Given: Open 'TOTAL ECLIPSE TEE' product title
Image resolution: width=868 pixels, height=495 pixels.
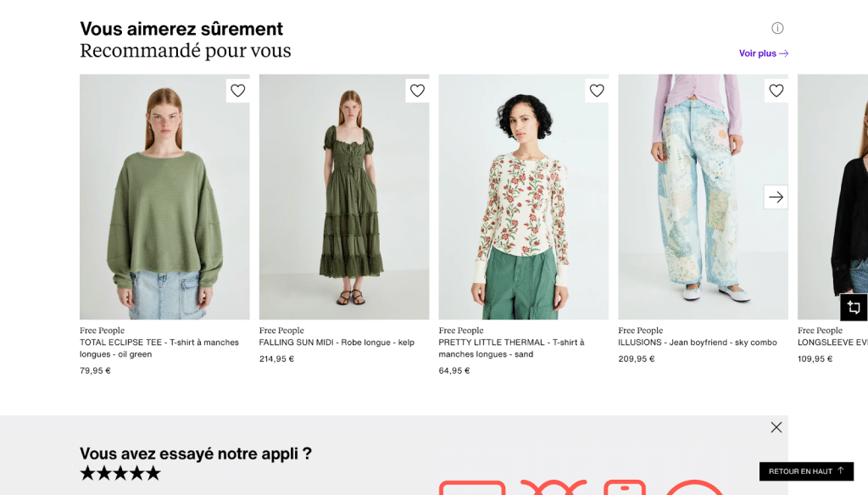Looking at the screenshot, I should [159, 348].
